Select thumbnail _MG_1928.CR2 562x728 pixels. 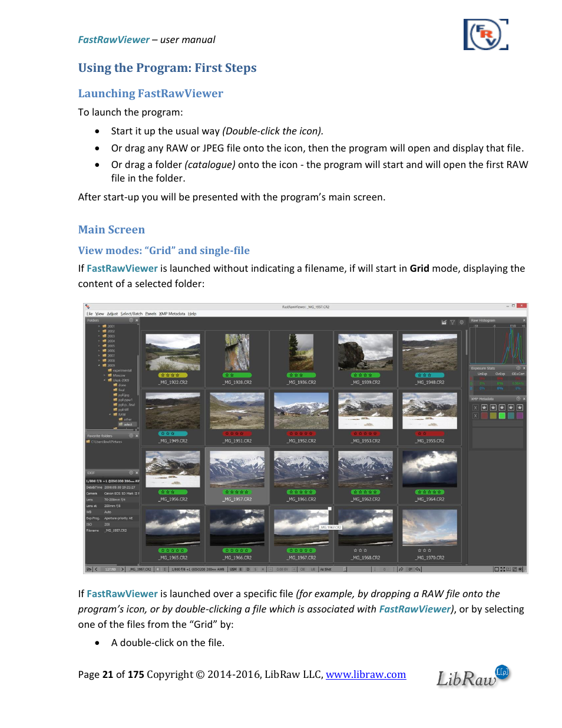point(237,358)
